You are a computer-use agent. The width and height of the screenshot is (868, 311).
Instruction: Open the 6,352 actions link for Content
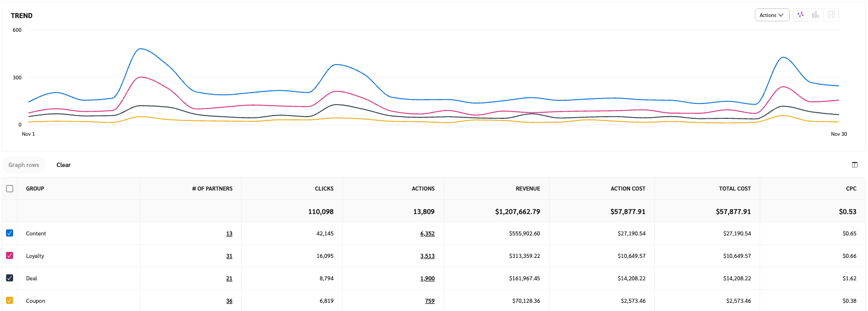coord(427,234)
